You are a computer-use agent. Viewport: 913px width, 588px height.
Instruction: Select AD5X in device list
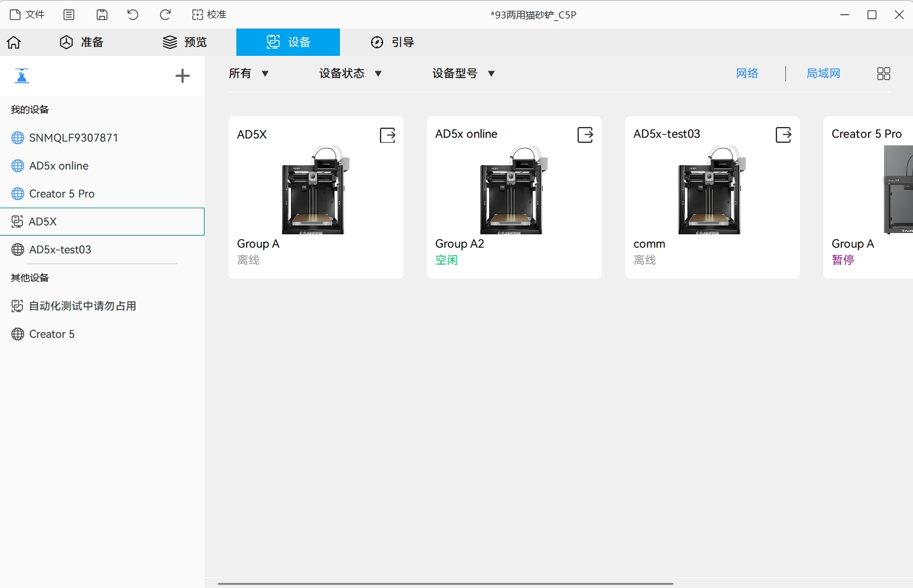click(102, 222)
